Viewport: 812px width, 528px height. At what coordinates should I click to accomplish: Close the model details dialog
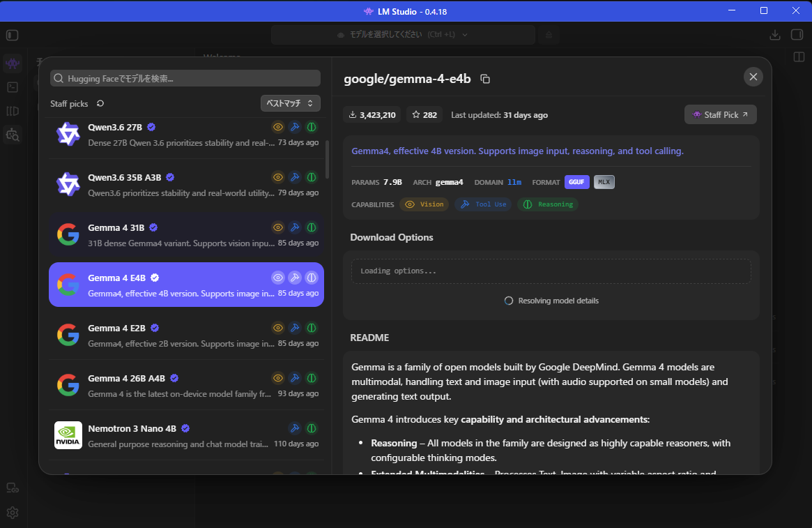[x=753, y=77]
